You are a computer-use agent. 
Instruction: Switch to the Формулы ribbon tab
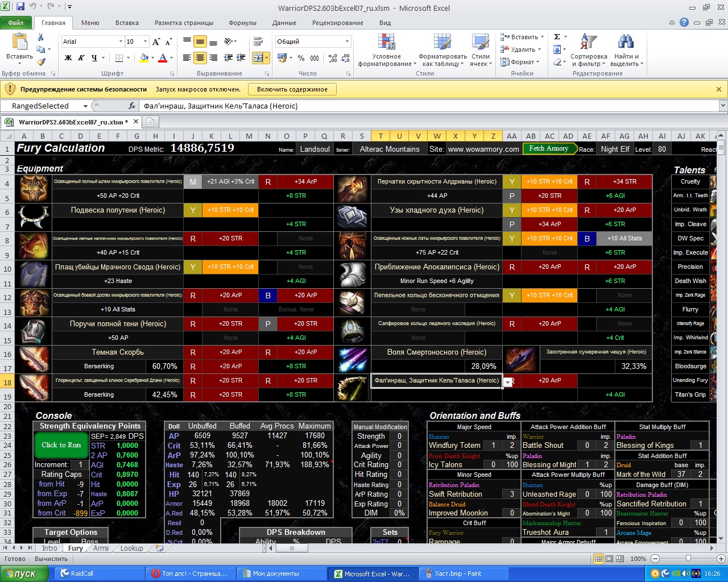point(243,23)
